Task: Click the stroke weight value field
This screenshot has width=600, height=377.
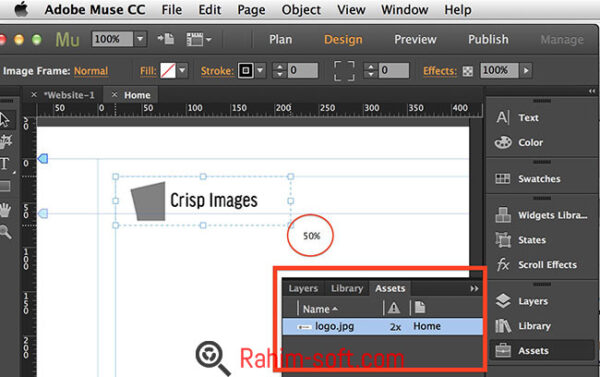Action: (x=303, y=70)
